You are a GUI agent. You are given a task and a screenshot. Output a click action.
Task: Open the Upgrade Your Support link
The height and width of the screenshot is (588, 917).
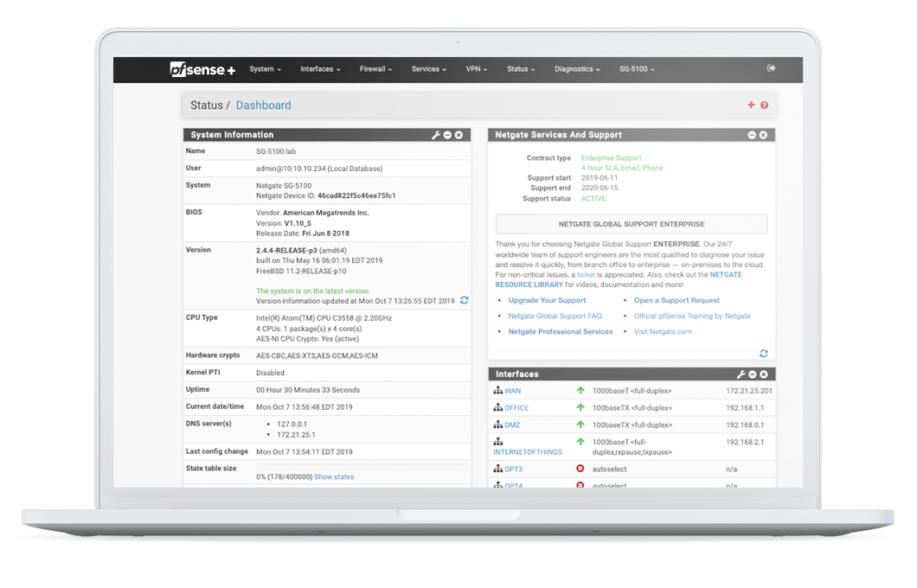[547, 300]
